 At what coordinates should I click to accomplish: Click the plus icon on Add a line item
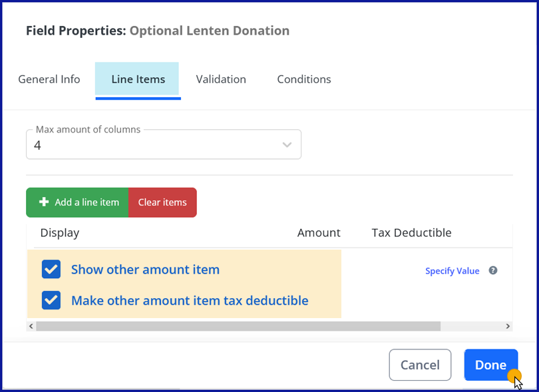pos(44,202)
